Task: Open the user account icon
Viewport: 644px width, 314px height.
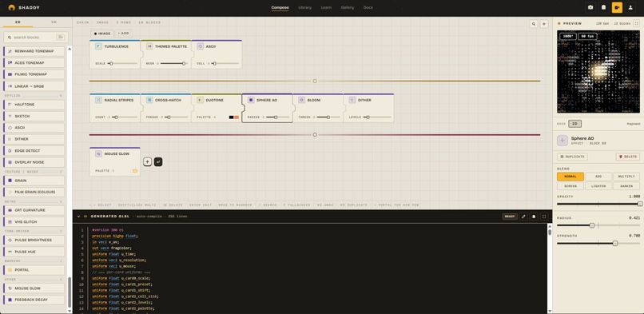Action: point(630,7)
